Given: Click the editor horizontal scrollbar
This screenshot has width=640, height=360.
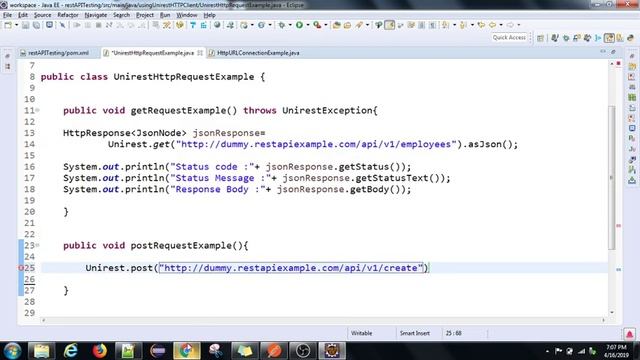Looking at the screenshot, I should 323,320.
